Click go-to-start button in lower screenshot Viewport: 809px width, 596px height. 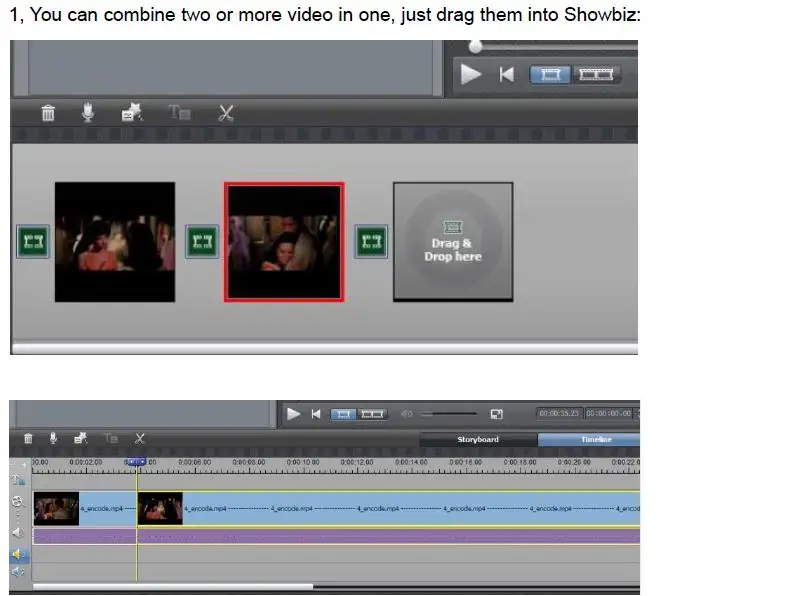pos(316,414)
